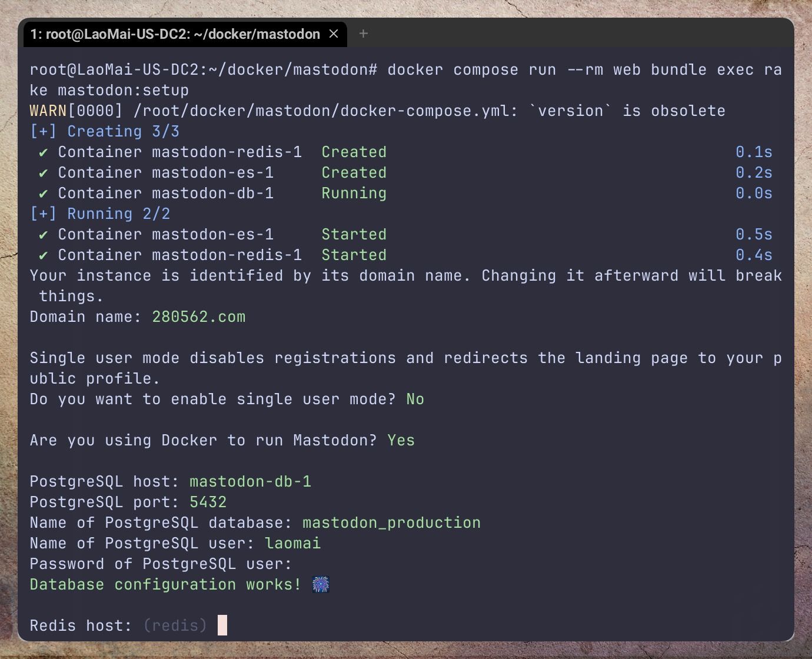Open a new terminal tab with plus
The height and width of the screenshot is (659, 812).
[364, 34]
